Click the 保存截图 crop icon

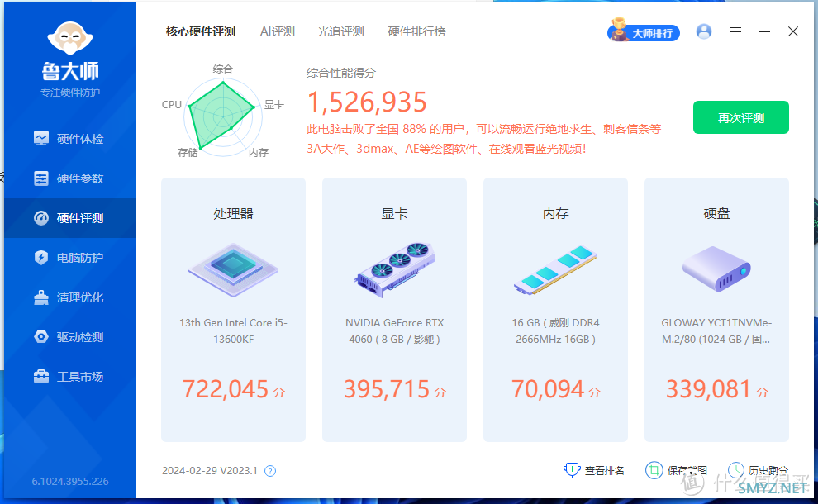[x=654, y=470]
